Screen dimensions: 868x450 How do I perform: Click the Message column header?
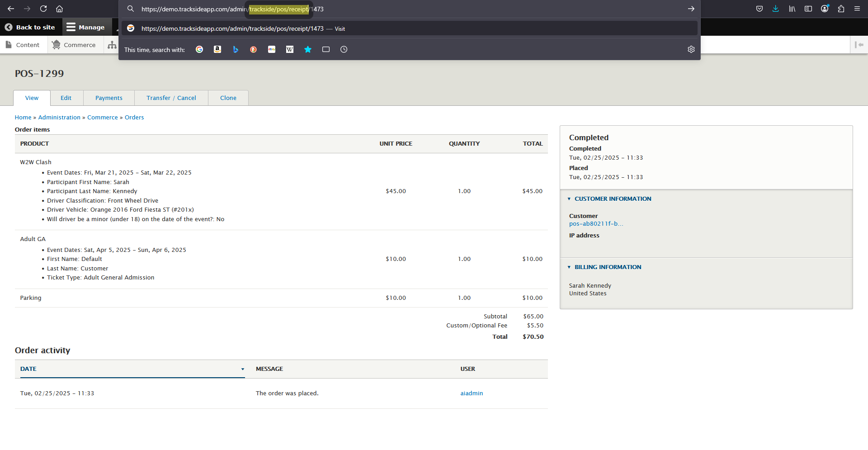[x=269, y=369]
